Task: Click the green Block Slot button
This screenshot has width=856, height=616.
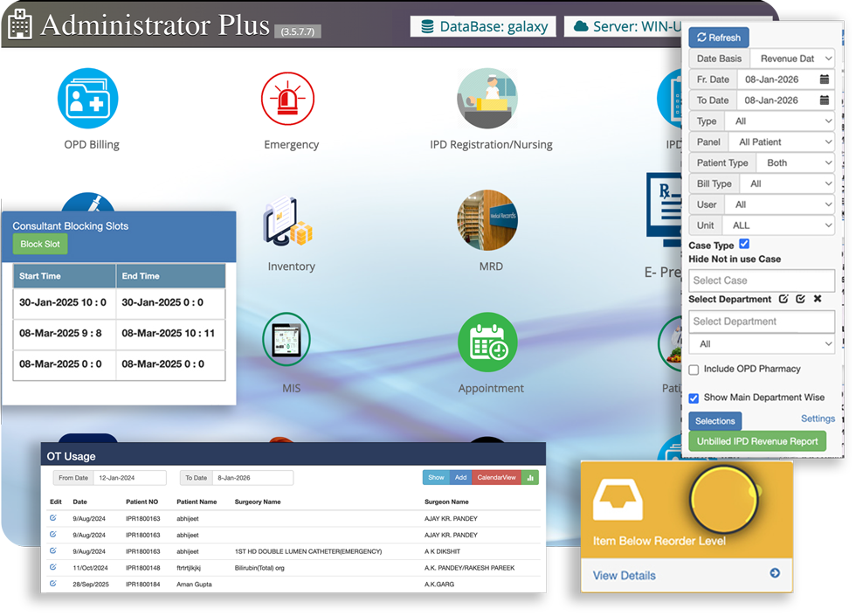Action: point(40,245)
